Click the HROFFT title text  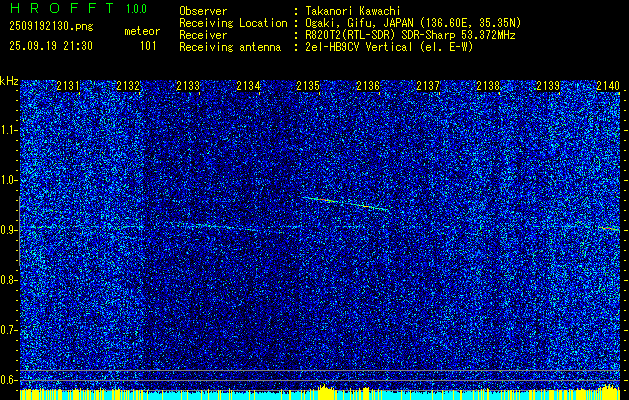pyautogui.click(x=62, y=8)
